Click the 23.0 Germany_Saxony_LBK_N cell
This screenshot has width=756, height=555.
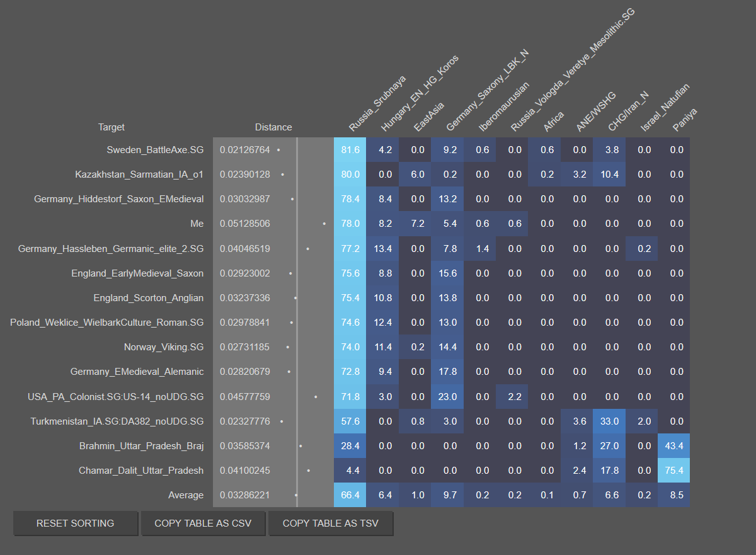(x=447, y=397)
